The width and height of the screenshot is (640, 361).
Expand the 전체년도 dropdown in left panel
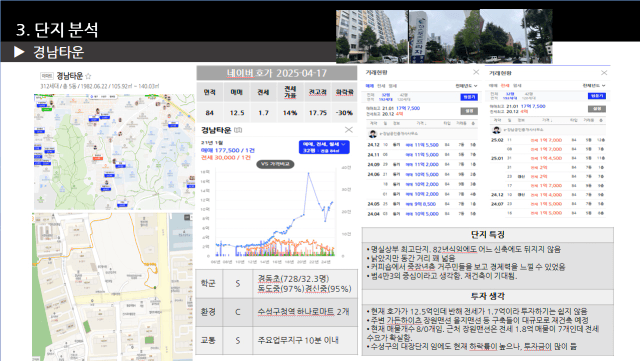[466, 86]
